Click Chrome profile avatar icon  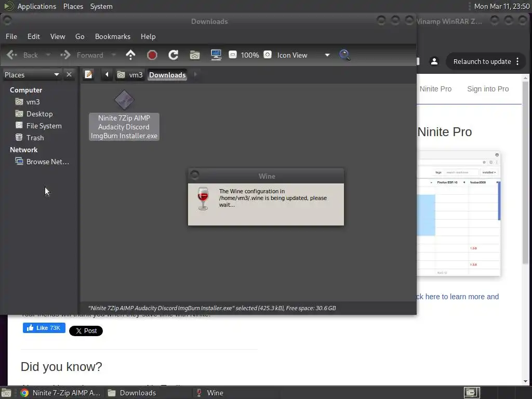(434, 61)
